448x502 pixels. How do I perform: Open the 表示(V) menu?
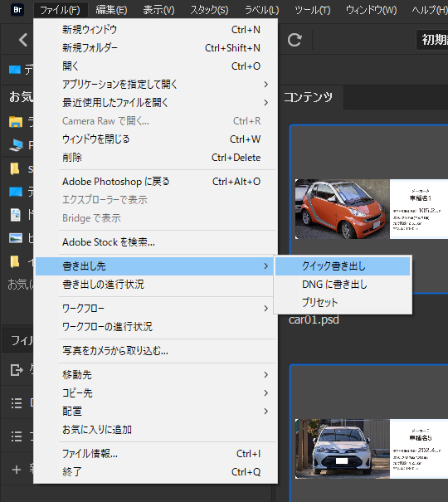coord(158,10)
